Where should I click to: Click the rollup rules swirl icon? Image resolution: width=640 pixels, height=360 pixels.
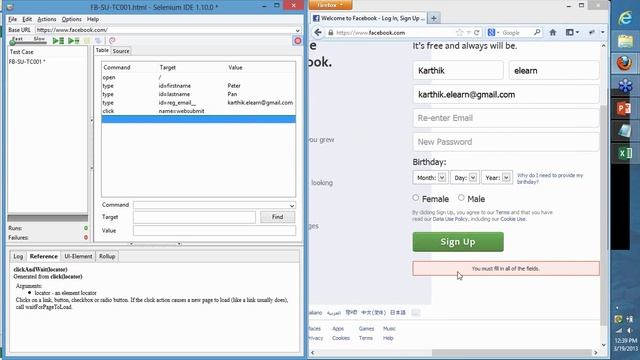(112, 40)
